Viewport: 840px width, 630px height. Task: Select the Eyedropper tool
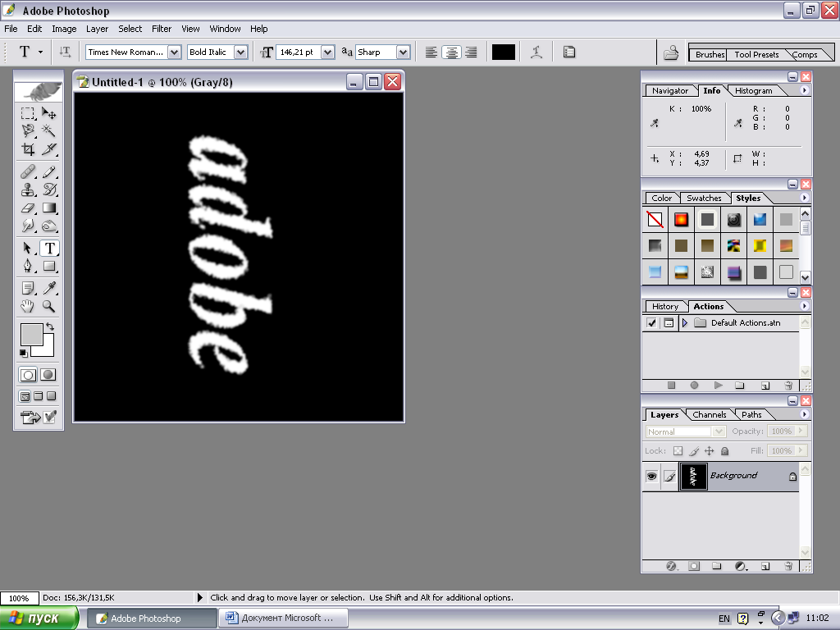pyautogui.click(x=48, y=288)
